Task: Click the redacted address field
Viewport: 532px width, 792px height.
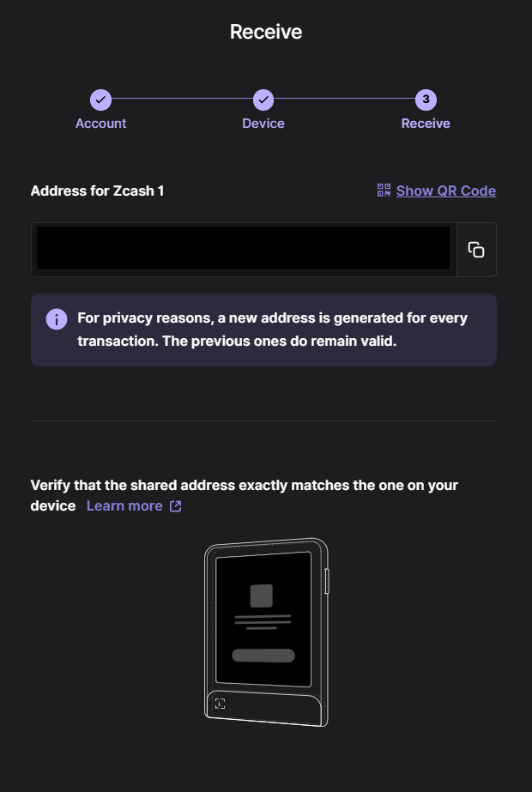Action: (x=243, y=250)
